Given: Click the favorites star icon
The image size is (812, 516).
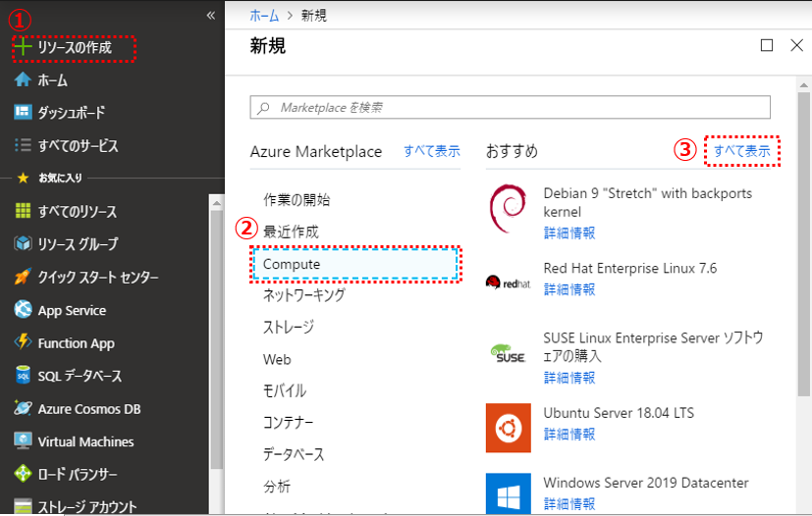Looking at the screenshot, I should click(23, 178).
